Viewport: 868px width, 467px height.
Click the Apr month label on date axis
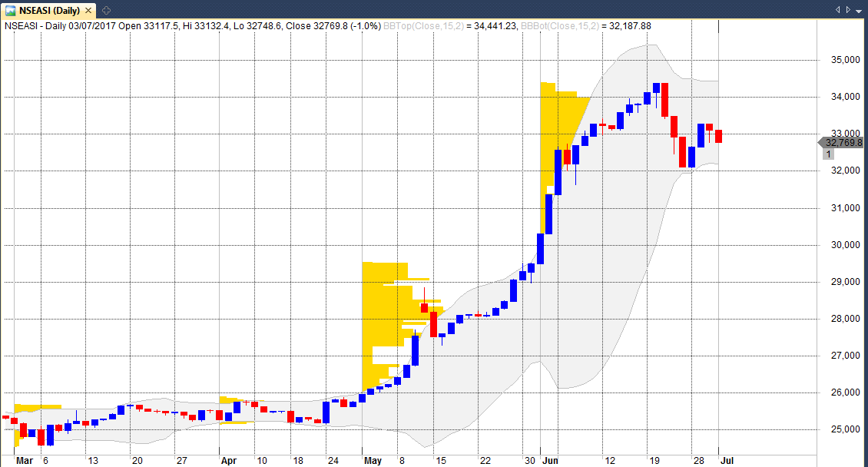(x=229, y=461)
